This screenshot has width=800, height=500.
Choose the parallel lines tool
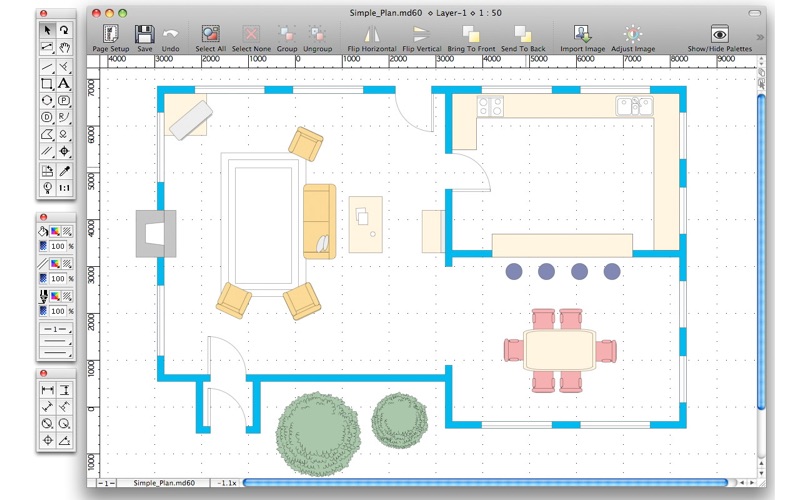pos(47,151)
